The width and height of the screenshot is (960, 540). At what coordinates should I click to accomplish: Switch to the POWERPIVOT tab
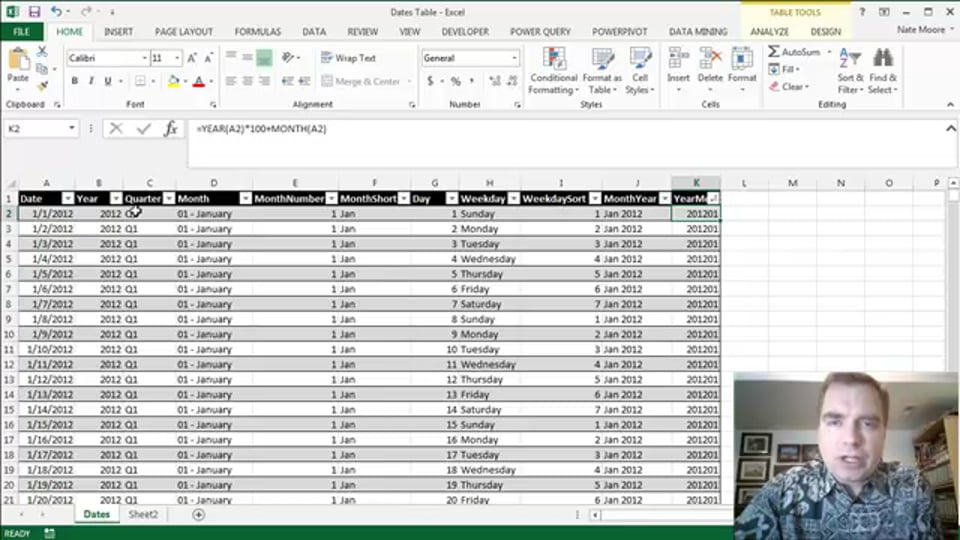click(x=619, y=31)
